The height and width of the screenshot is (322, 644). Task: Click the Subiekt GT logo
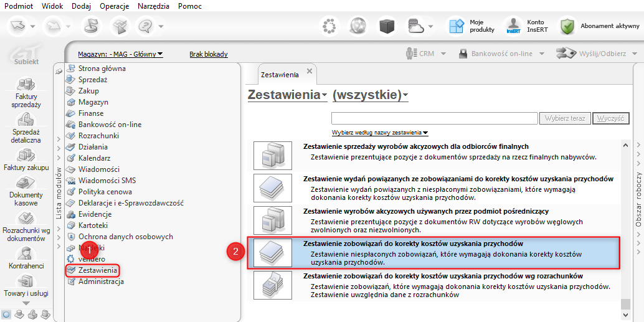tap(26, 55)
